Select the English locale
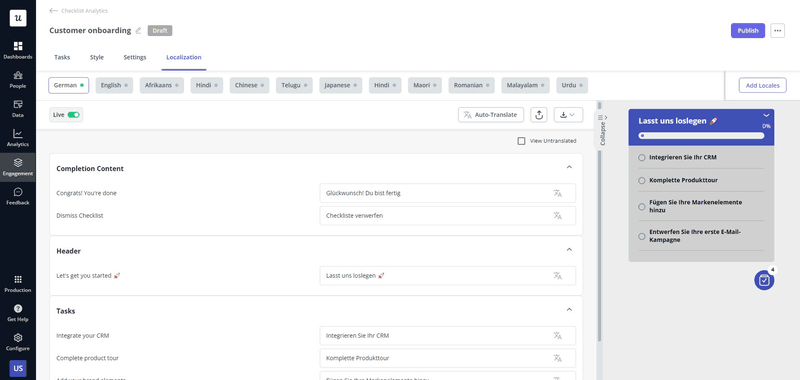This screenshot has width=800, height=380. (114, 85)
